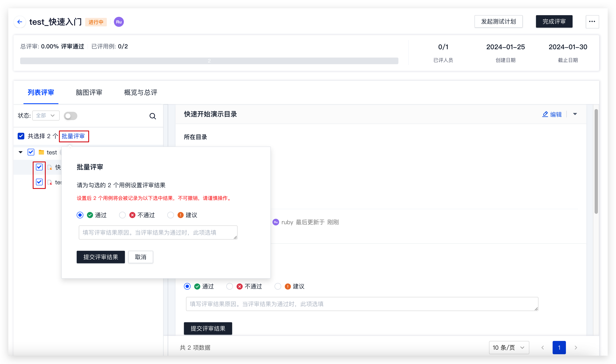Select 通过 radio in detail panel

pyautogui.click(x=187, y=286)
